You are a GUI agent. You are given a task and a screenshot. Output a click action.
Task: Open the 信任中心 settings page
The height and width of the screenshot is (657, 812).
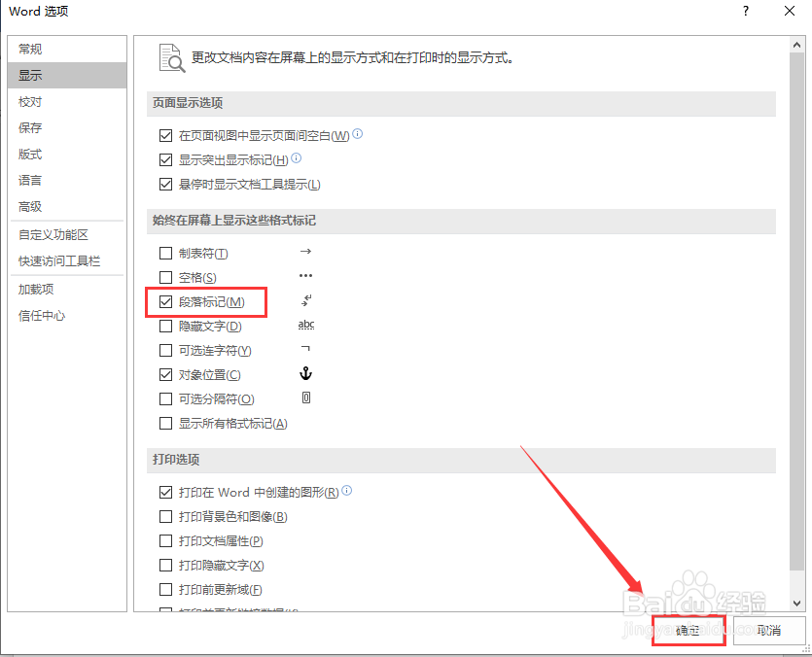pyautogui.click(x=42, y=314)
